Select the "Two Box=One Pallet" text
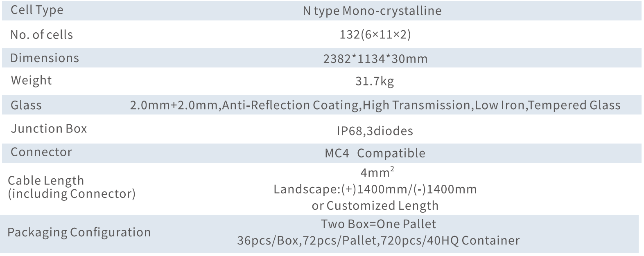The width and height of the screenshot is (644, 256). click(378, 224)
